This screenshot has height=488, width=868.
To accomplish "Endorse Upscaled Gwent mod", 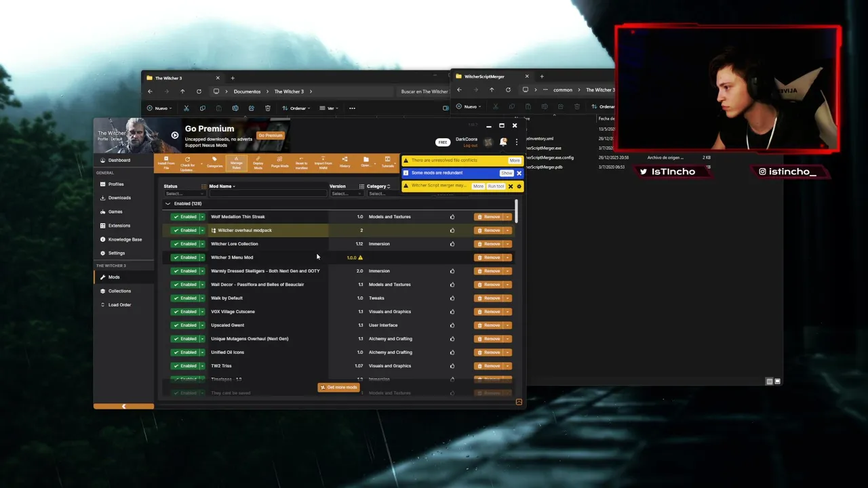I will [x=452, y=325].
